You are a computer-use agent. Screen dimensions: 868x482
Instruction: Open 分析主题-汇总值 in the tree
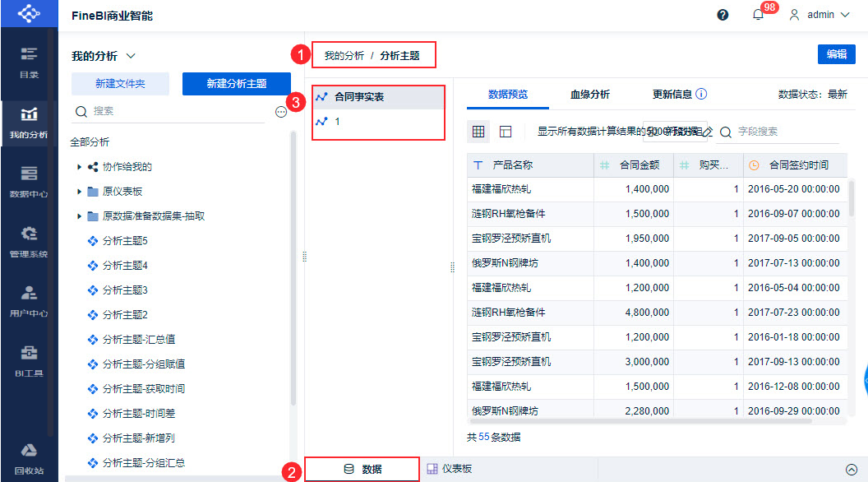click(x=138, y=340)
